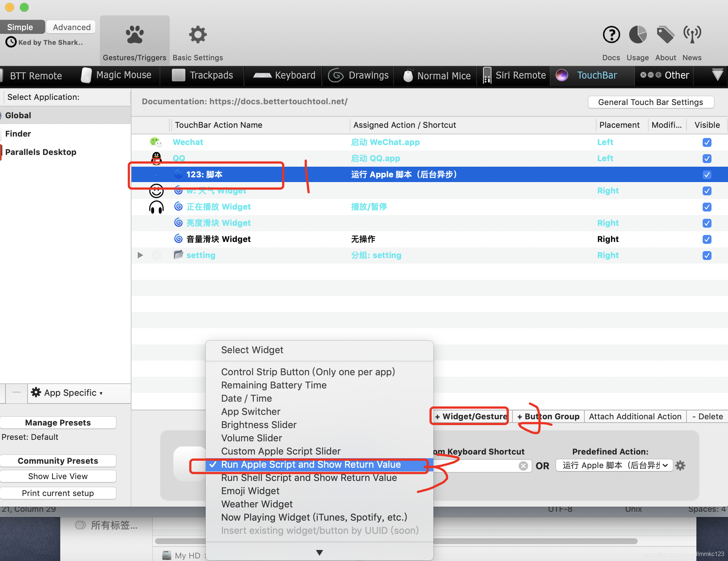Click the folder icon of setting group

[x=179, y=254]
